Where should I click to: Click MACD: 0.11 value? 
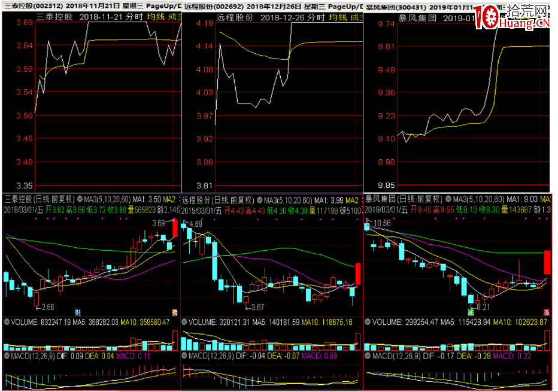[133, 356]
